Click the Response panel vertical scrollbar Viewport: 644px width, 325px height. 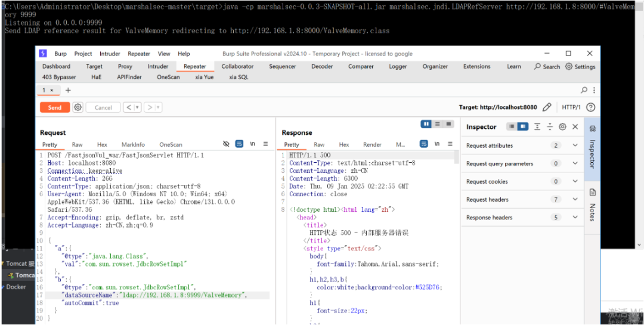(457, 157)
